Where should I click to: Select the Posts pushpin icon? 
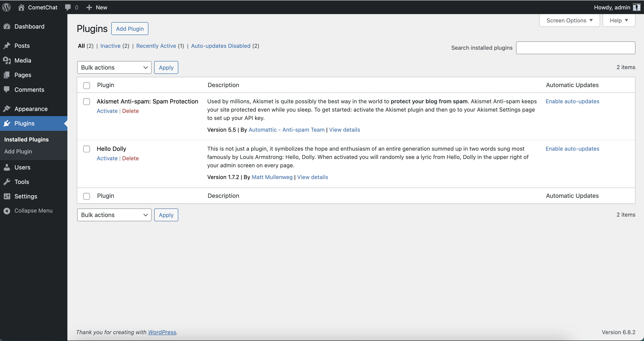click(x=7, y=45)
